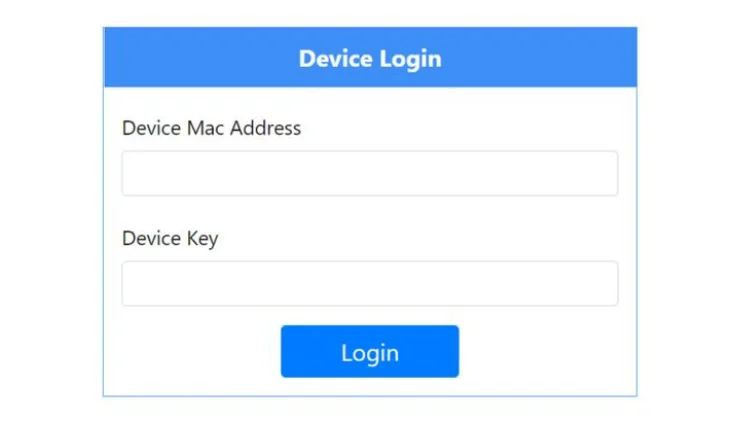Submit the form using Login

tap(369, 352)
